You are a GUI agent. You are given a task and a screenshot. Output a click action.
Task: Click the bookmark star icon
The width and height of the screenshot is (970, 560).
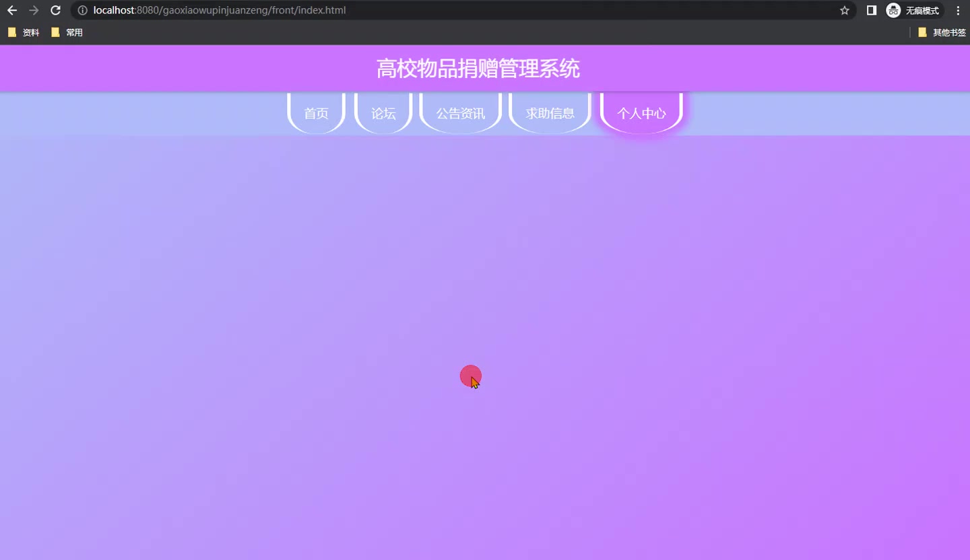[x=844, y=10]
